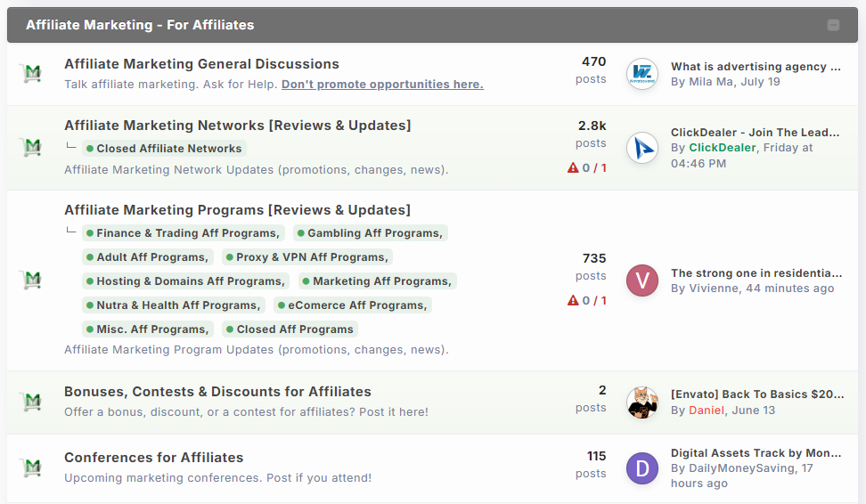
Task: Open Bonuses, Contests & Discounts for Affiliates forum
Action: 217,392
